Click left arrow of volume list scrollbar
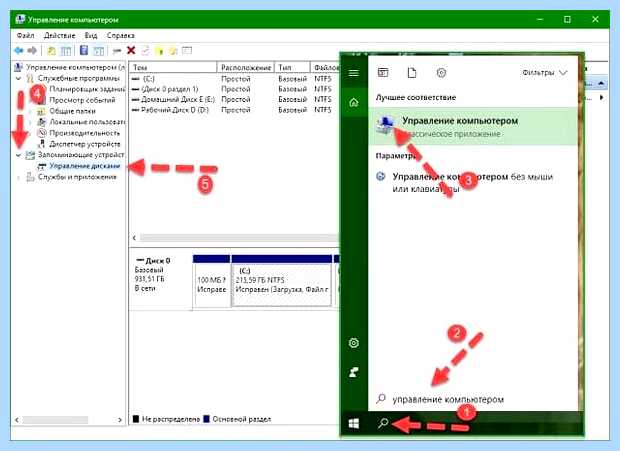 click(x=134, y=238)
